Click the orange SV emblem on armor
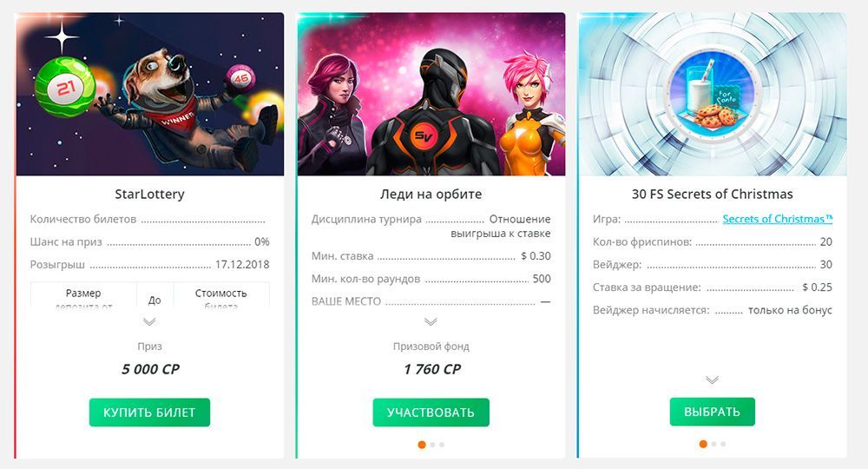This screenshot has height=469, width=868. click(424, 135)
